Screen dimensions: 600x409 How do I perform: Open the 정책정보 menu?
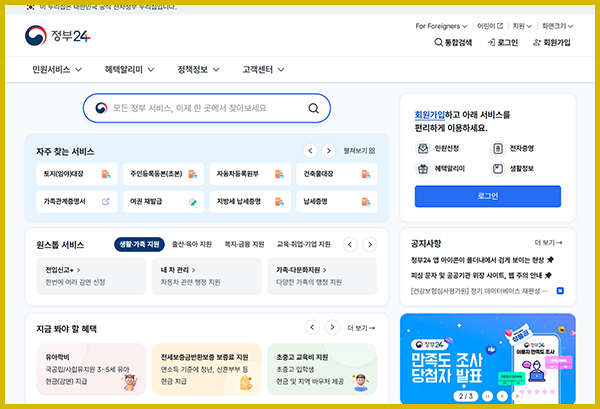(198, 69)
